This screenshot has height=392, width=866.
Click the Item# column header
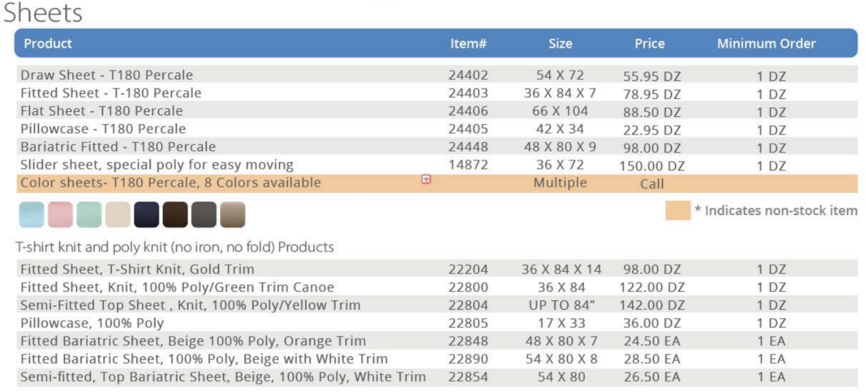(468, 44)
